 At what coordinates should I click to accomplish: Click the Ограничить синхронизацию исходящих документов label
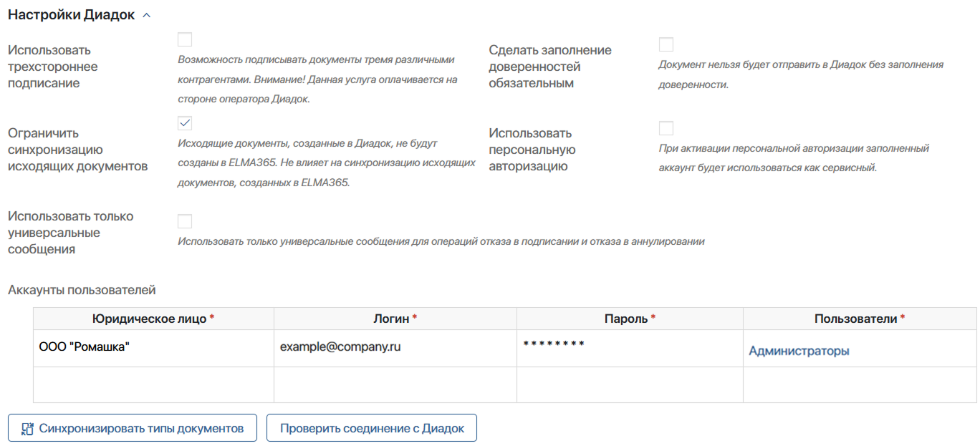77,150
